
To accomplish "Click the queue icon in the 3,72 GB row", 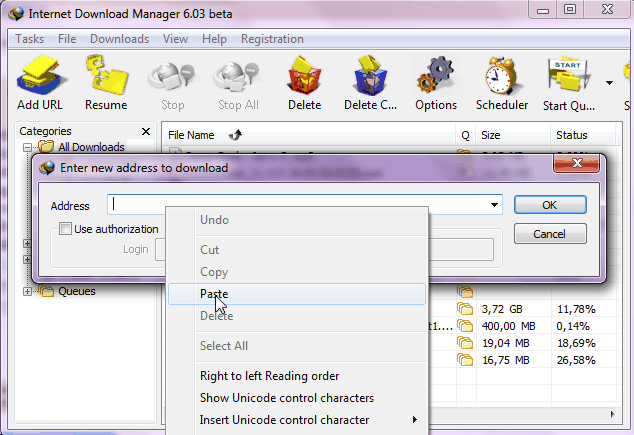I will [465, 309].
